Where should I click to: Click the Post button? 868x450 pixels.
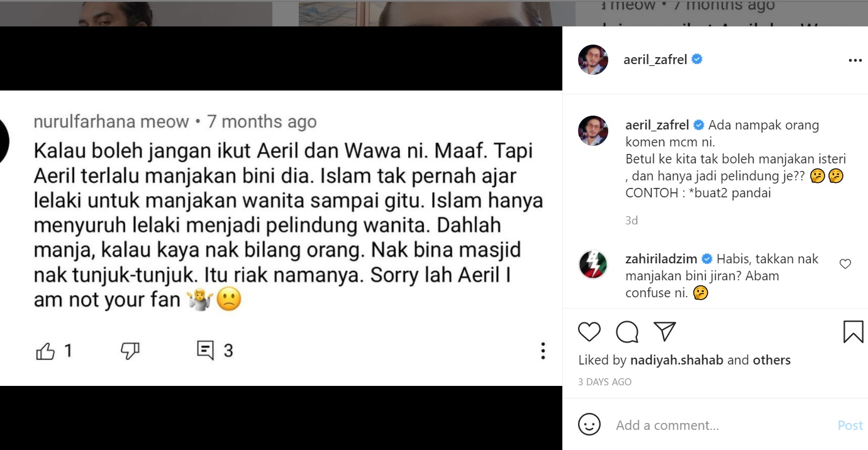(850, 425)
